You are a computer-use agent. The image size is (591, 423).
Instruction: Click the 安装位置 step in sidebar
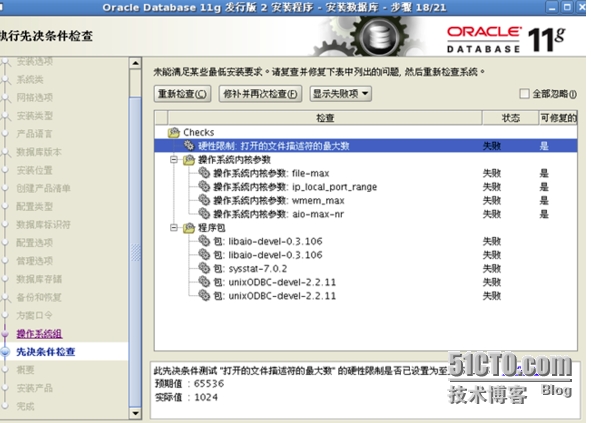coord(34,170)
